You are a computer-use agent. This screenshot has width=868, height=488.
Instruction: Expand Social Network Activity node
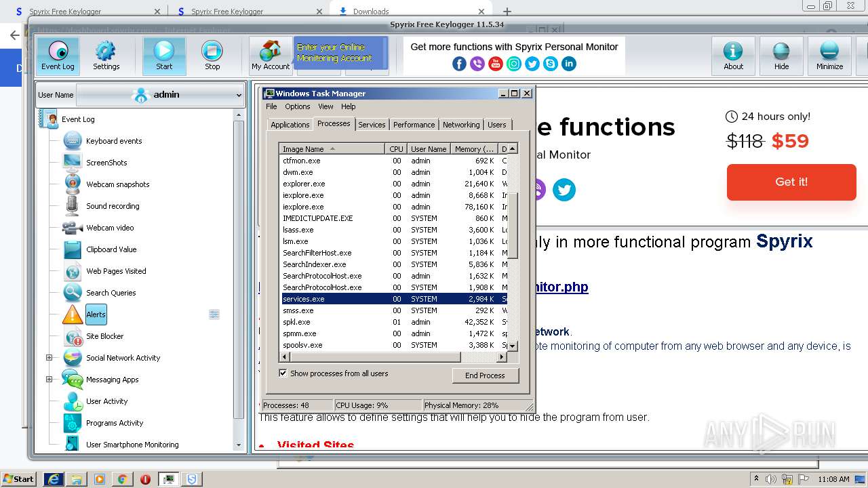point(49,358)
